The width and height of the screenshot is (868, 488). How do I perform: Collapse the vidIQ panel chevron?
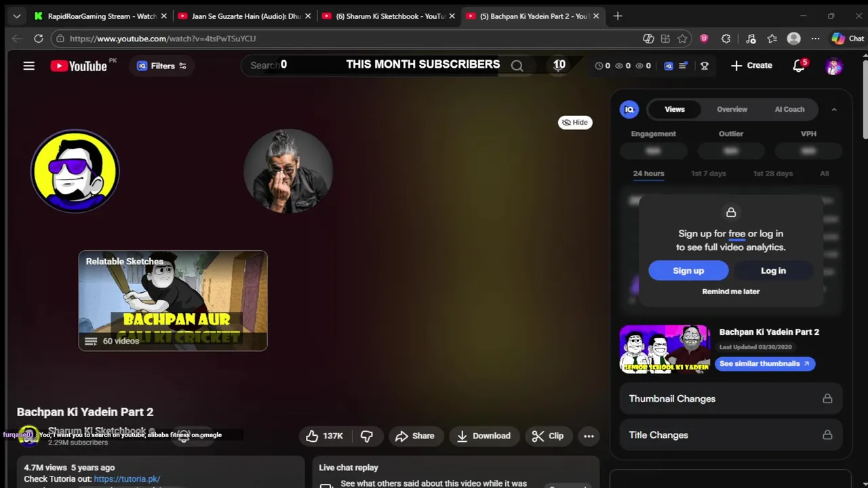[834, 109]
